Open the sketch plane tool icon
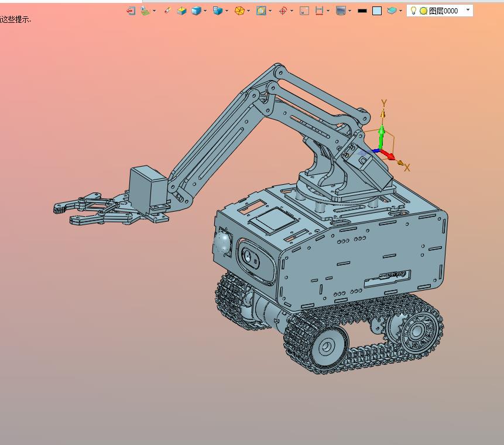Screen dimensions: 504x445 click(x=146, y=11)
